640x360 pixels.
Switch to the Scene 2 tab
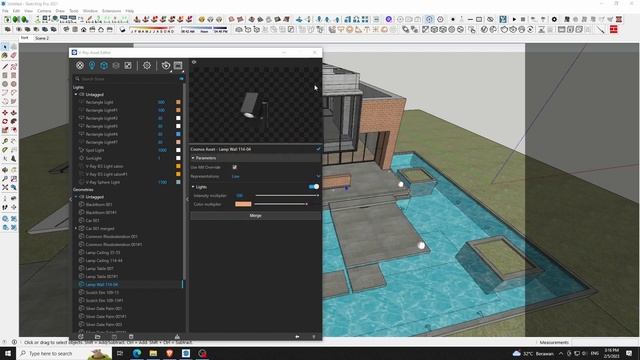(x=42, y=38)
